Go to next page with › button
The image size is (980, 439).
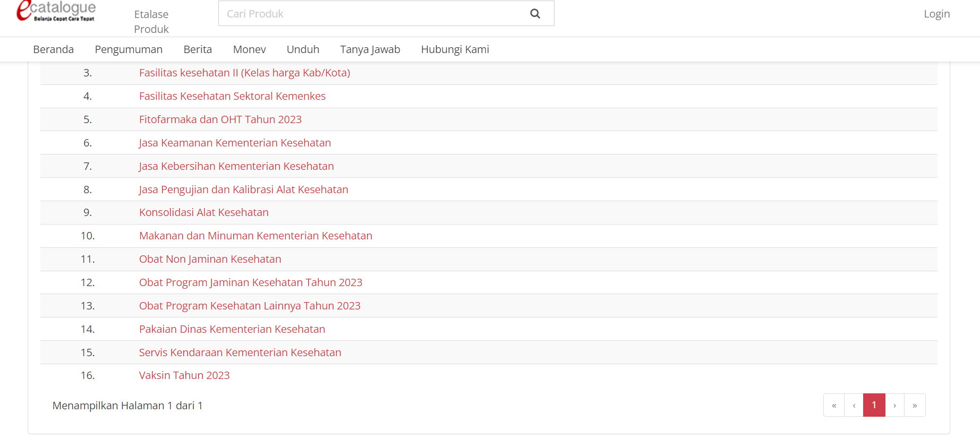(895, 405)
